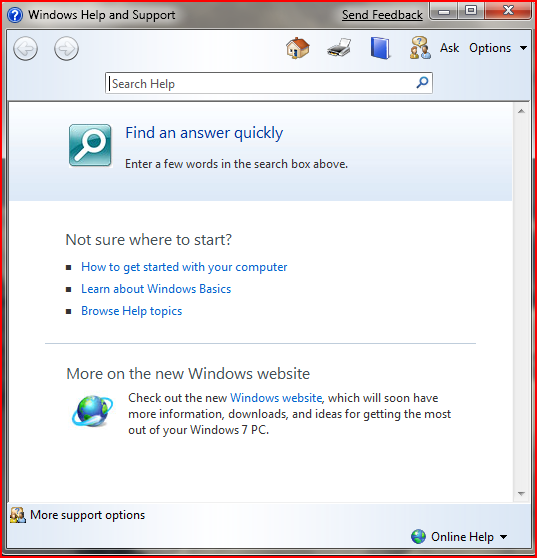Close the Windows Help and Support window
This screenshot has width=537, height=558.
(x=508, y=11)
